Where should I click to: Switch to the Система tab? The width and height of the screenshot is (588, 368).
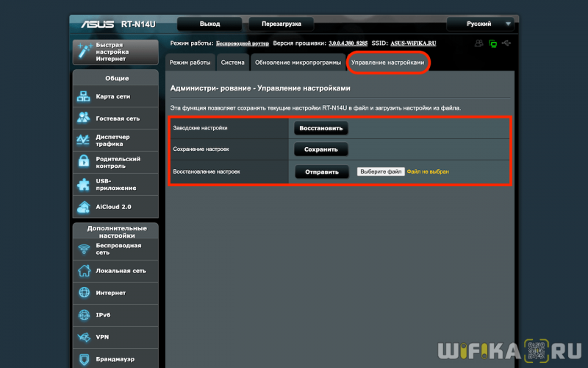click(232, 63)
